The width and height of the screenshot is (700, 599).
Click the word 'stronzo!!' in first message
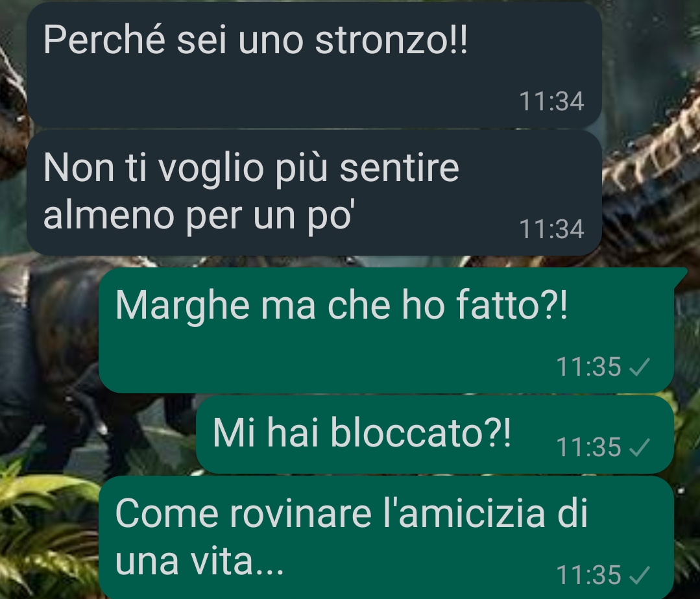point(391,40)
